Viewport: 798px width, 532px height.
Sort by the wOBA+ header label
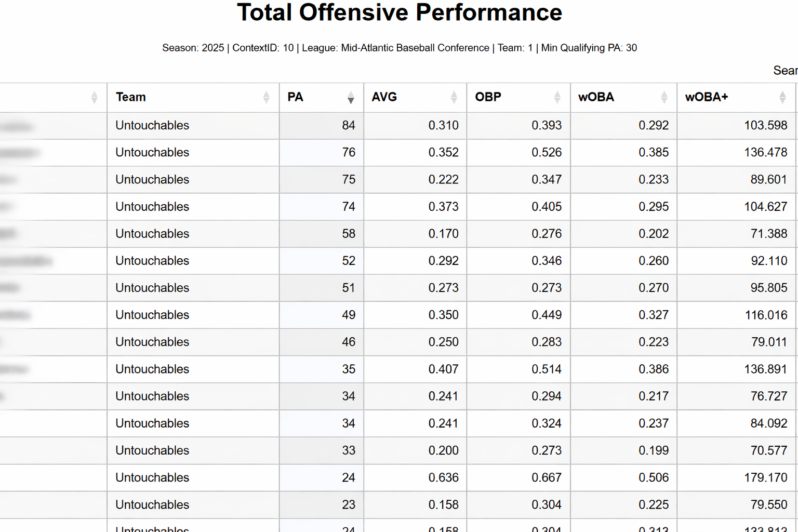pyautogui.click(x=707, y=97)
